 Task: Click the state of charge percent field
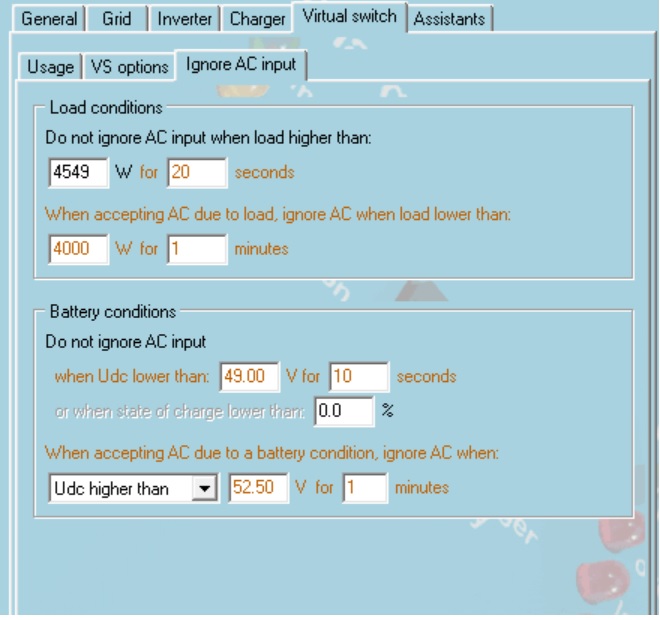(344, 411)
